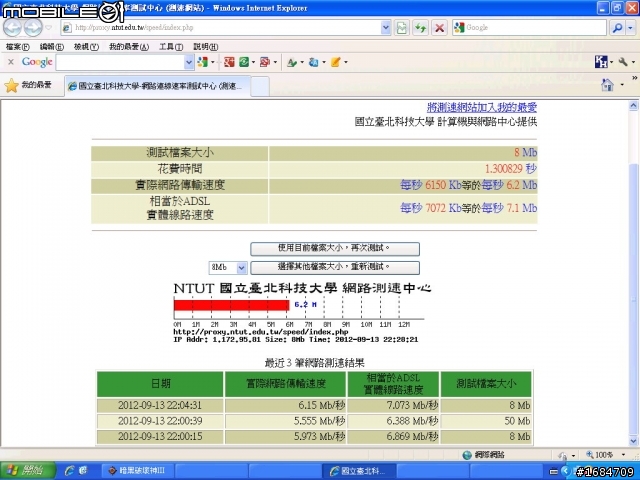Click the Google Toolbar search input
The image size is (640, 480).
point(120,62)
